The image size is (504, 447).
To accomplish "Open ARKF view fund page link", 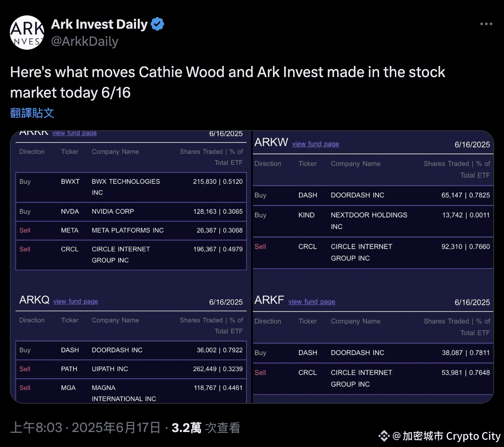I will (312, 302).
